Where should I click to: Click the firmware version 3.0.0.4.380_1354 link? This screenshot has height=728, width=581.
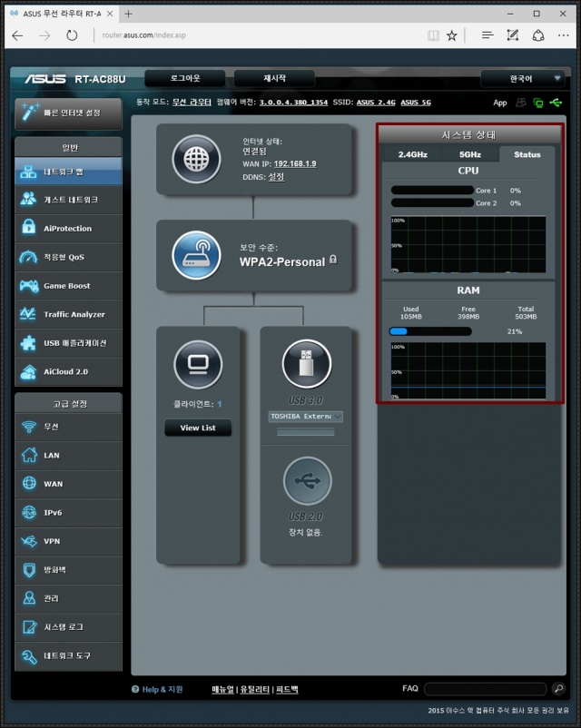pyautogui.click(x=293, y=103)
